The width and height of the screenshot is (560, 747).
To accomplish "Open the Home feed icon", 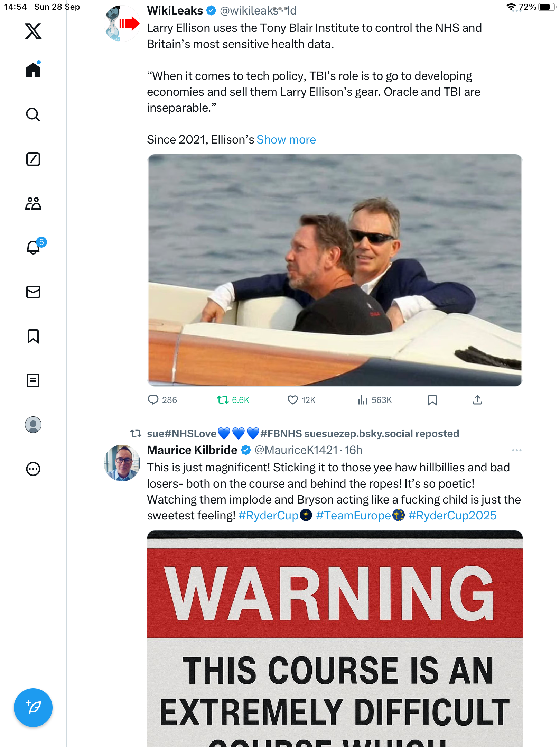I will [x=33, y=70].
